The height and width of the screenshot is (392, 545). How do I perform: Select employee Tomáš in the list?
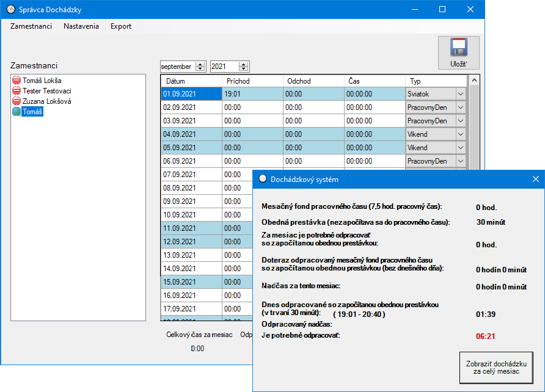32,112
